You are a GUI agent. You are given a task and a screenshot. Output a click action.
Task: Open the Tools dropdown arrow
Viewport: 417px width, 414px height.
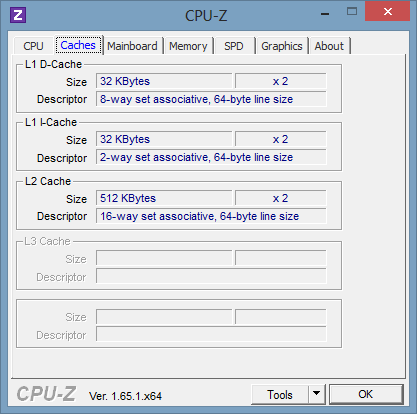click(x=317, y=394)
